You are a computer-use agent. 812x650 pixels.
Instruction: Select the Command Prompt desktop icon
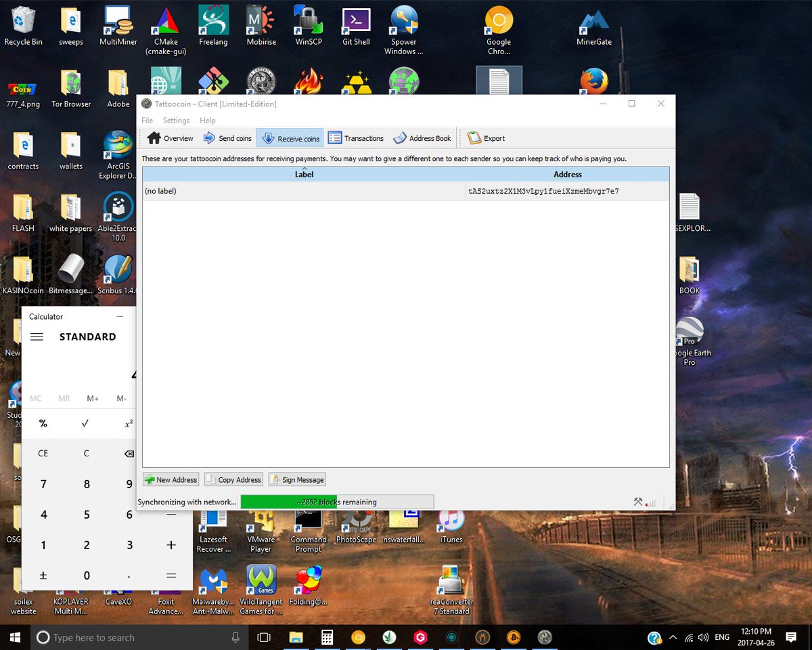tap(309, 531)
